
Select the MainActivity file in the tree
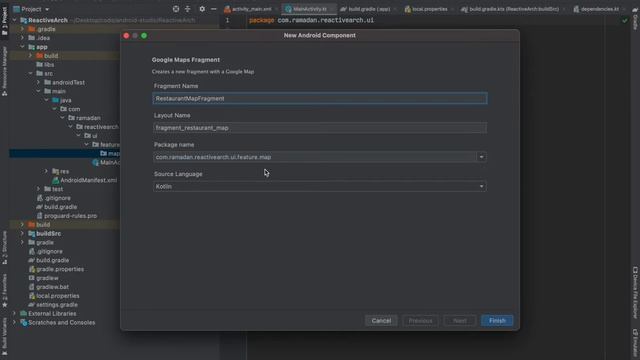[106, 162]
